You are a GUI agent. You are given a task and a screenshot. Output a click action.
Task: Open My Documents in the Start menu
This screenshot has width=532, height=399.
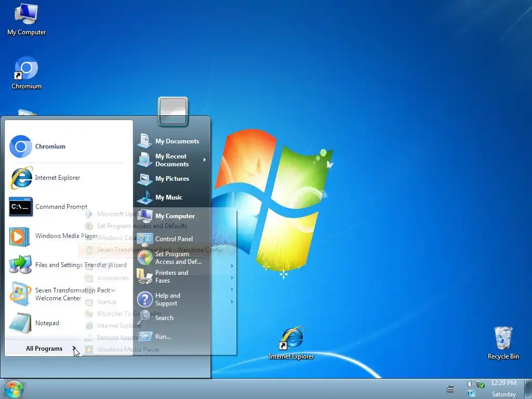(x=172, y=141)
